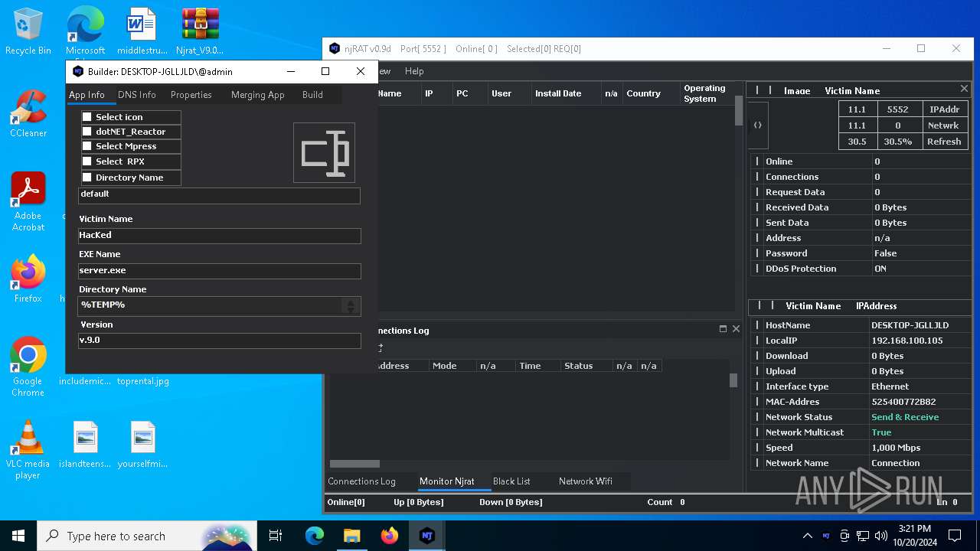Tick the Select RPX checkbox
The image size is (980, 551).
point(87,161)
